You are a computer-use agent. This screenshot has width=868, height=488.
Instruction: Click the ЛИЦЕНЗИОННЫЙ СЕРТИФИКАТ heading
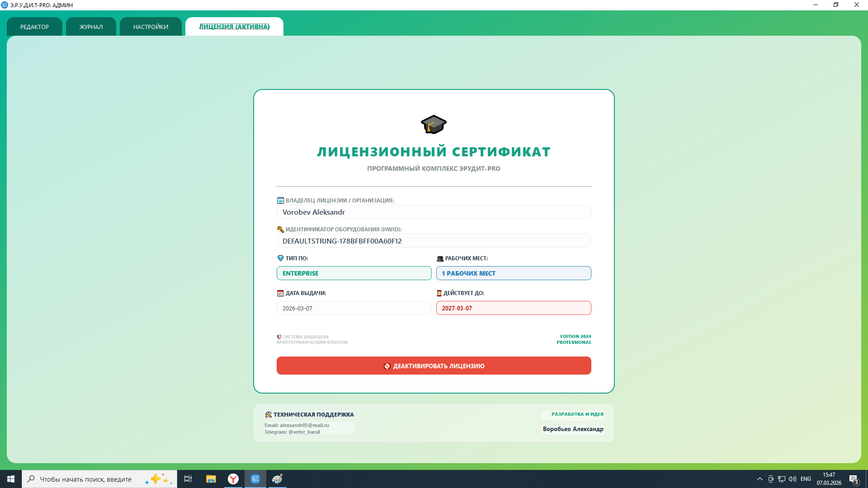point(434,152)
